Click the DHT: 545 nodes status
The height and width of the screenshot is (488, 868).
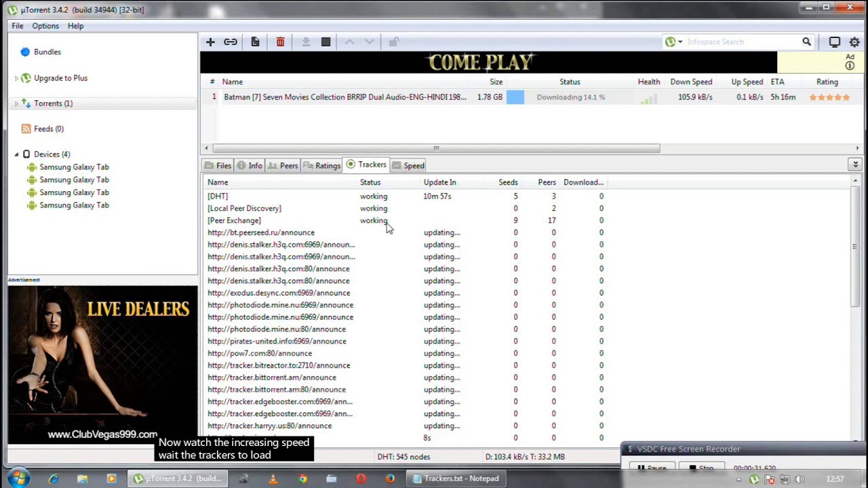point(403,457)
